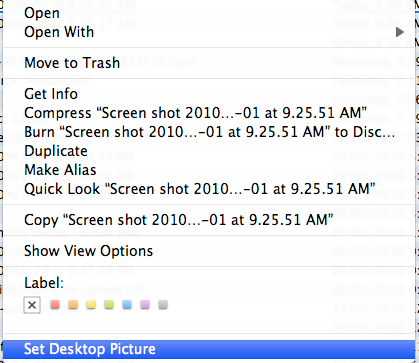Image resolution: width=419 pixels, height=363 pixels.
Task: Apply the yellow label color
Action: (x=91, y=304)
